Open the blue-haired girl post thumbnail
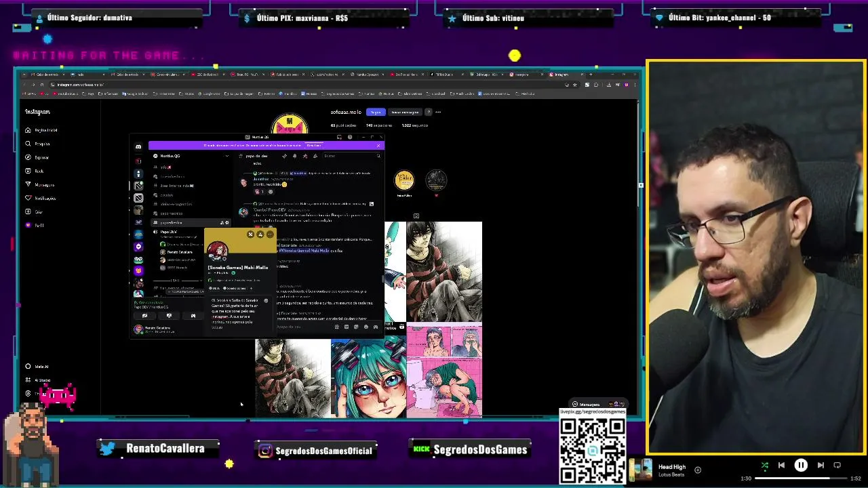Image resolution: width=868 pixels, height=488 pixels. pos(368,378)
